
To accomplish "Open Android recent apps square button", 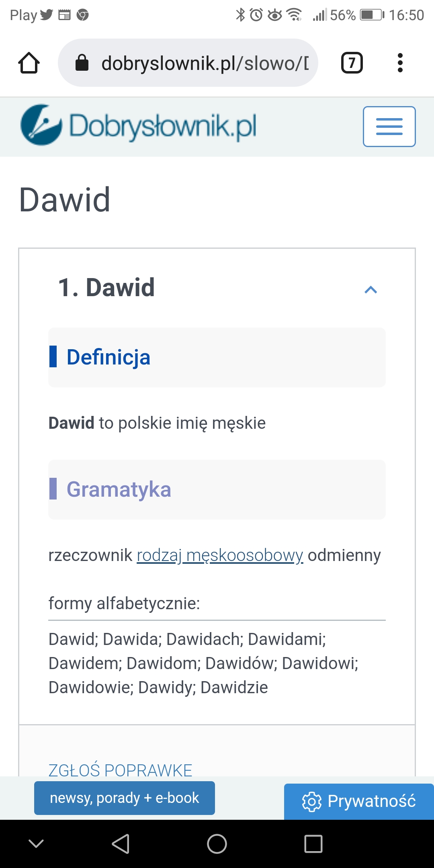I will click(x=313, y=843).
